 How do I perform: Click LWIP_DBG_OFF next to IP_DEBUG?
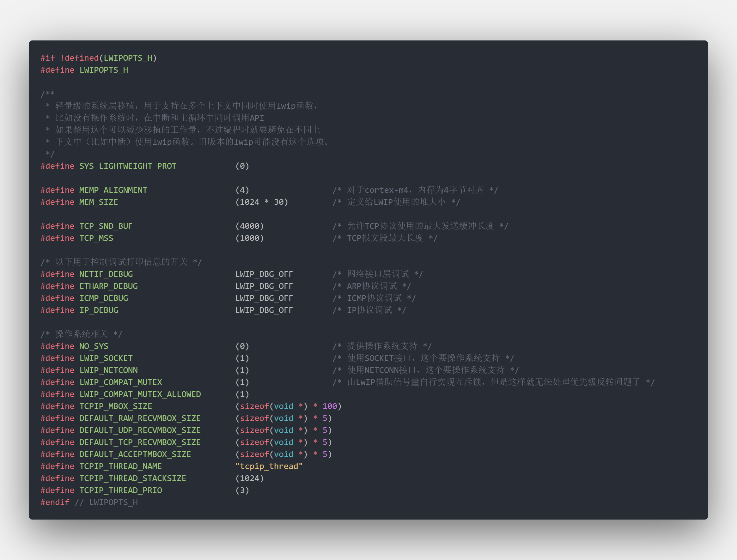tap(264, 310)
